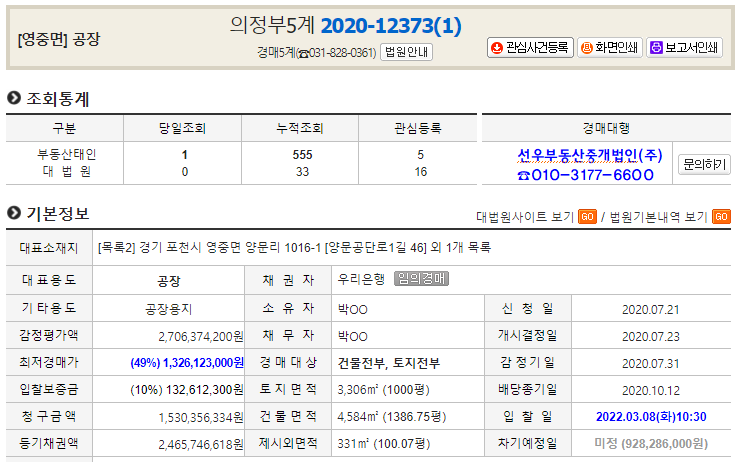Click 관심등록 value 16 in 대법원 row
The height and width of the screenshot is (462, 740).
(x=420, y=172)
